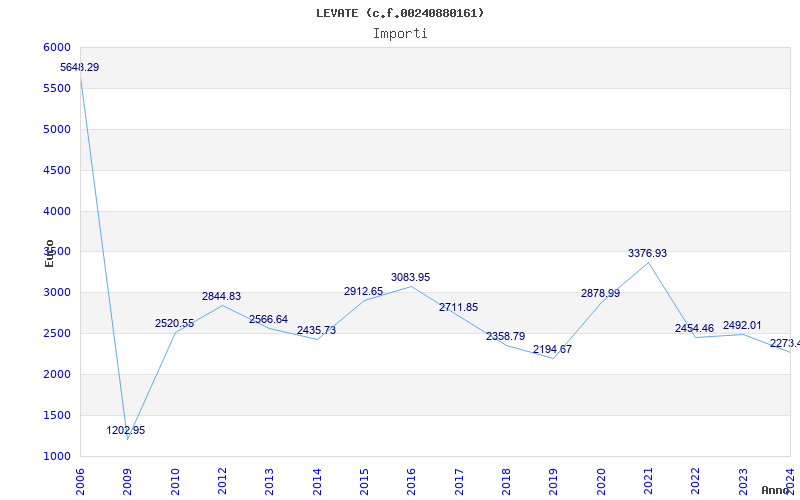This screenshot has height=500, width=800.
Task: Select the 2023 x-axis year label
Action: tap(743, 482)
